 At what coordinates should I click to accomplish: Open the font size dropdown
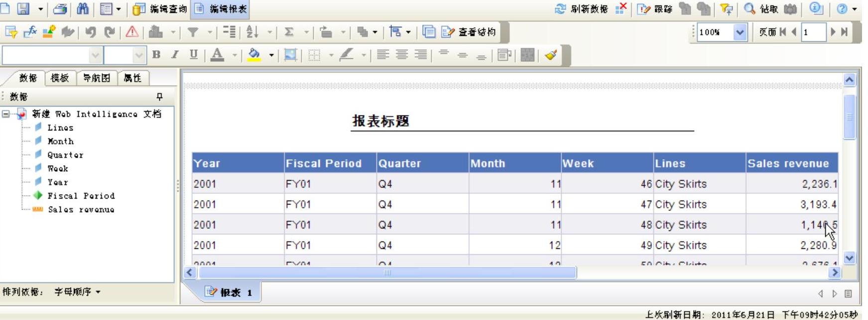tap(139, 55)
